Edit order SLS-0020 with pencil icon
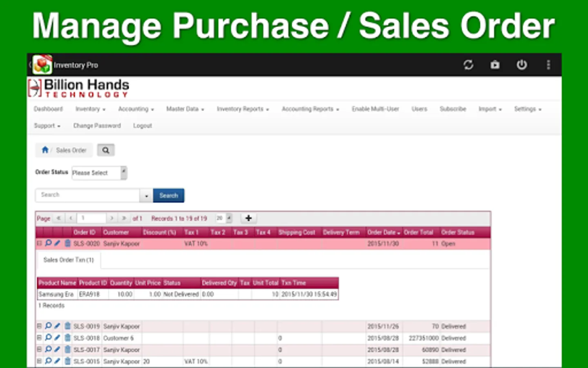 pos(57,243)
